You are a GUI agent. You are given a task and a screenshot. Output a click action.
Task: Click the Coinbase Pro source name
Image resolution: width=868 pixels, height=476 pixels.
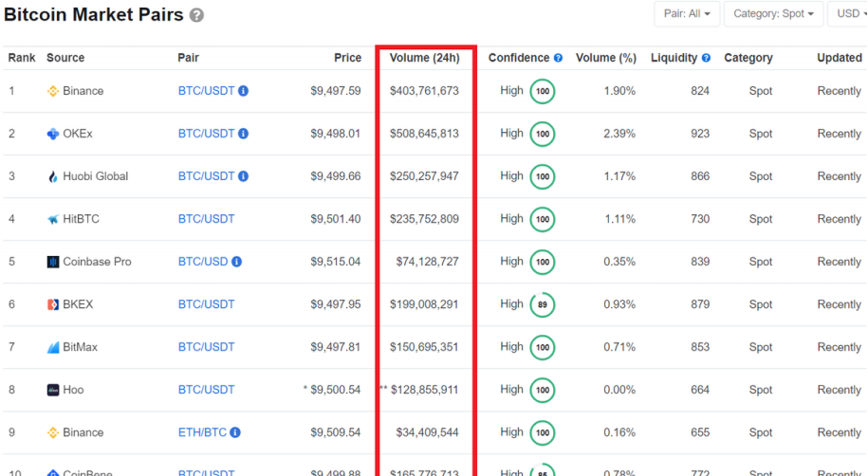pos(97,262)
